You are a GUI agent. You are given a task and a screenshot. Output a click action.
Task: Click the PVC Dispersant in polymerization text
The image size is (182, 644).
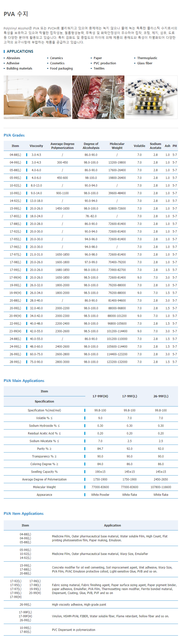[x=73, y=630]
